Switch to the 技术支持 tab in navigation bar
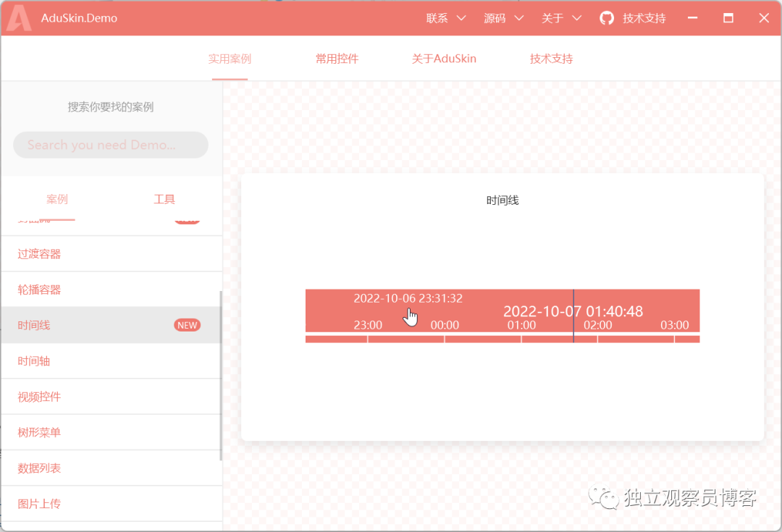The image size is (782, 532). pyautogui.click(x=551, y=59)
